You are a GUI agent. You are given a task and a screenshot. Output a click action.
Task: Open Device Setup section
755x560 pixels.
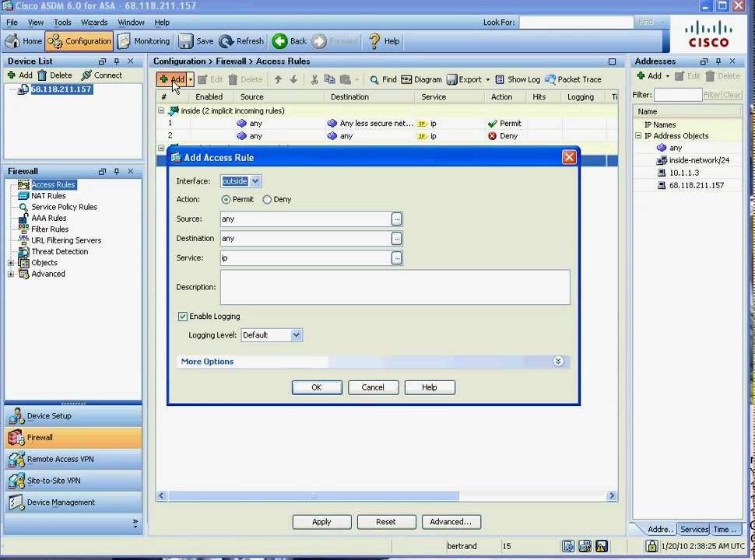pos(73,415)
